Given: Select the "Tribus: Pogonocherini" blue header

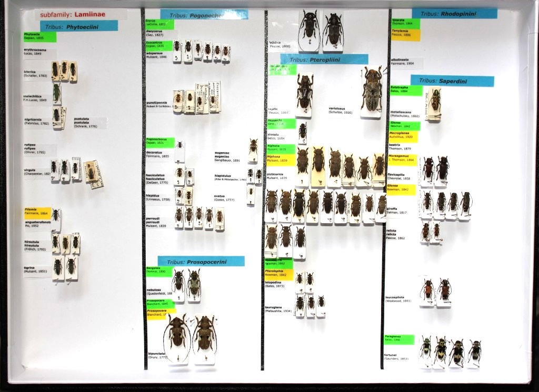Looking at the screenshot, I should pos(204,15).
